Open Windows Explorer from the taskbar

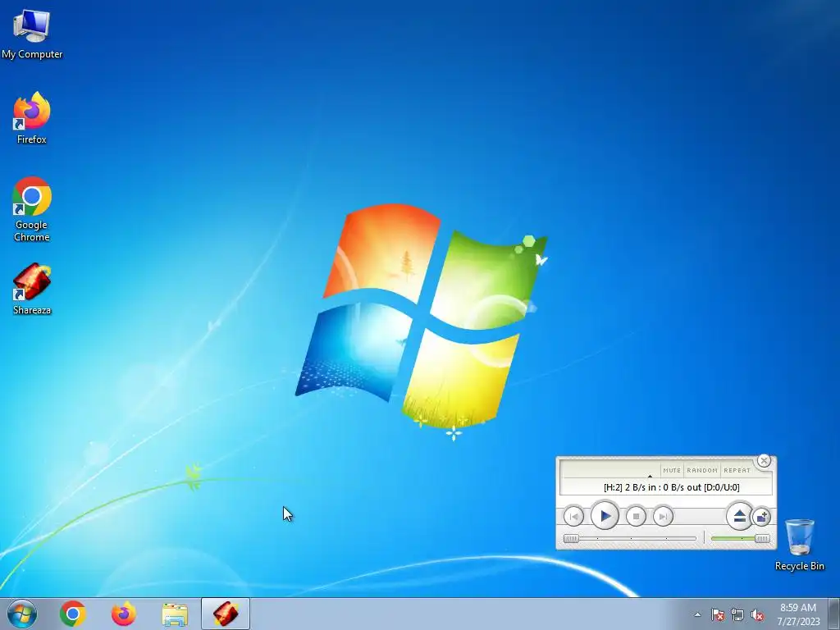point(175,614)
